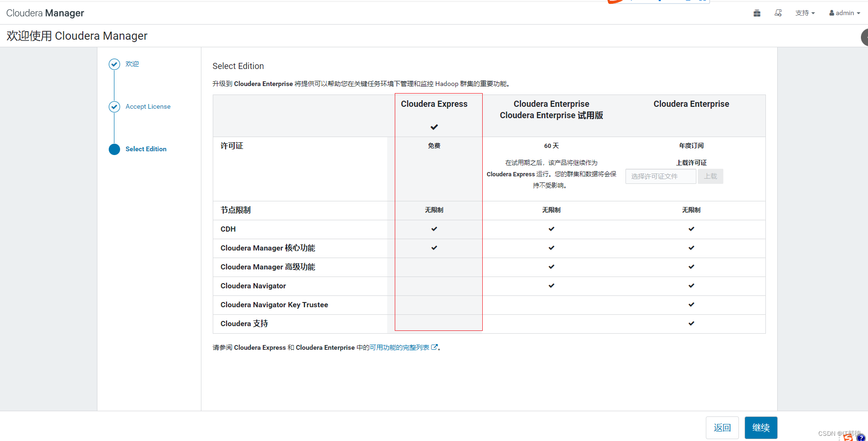This screenshot has height=441, width=868.
Task: Click the 选择许可证文件 input field
Action: (x=660, y=176)
